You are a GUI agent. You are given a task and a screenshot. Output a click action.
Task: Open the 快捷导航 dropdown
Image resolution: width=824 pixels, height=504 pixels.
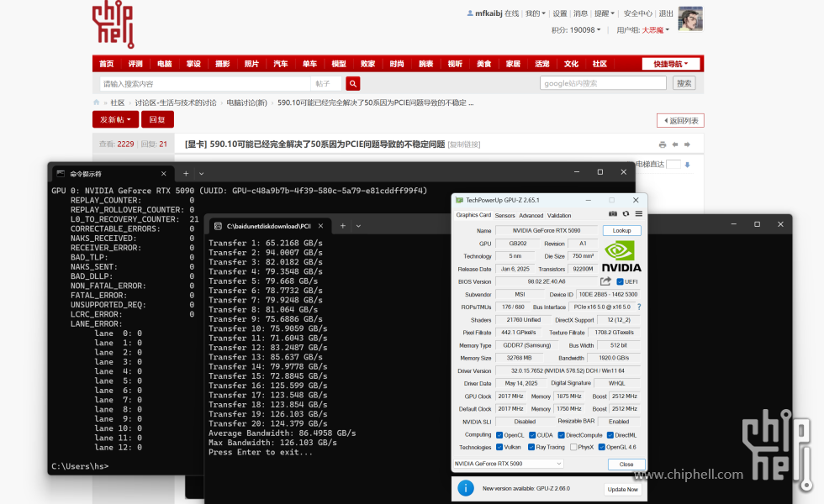click(x=671, y=64)
